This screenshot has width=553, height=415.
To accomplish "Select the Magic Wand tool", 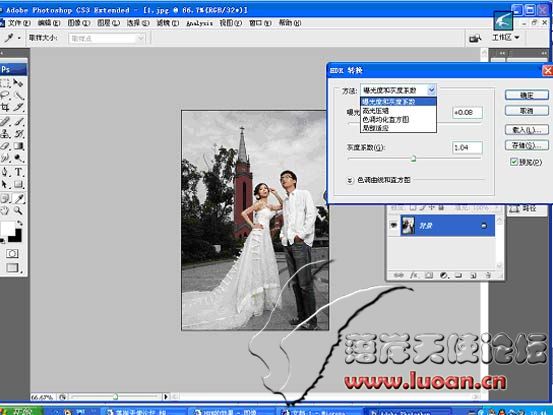I will click(18, 95).
